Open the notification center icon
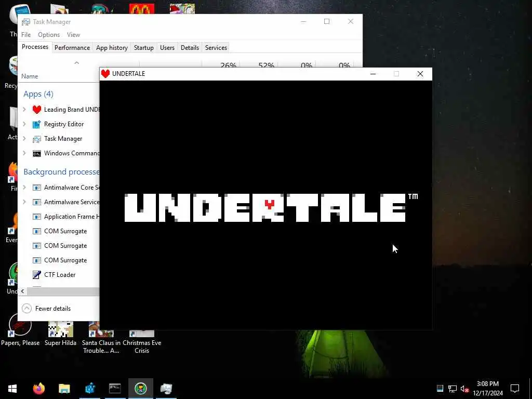532x399 pixels. pyautogui.click(x=515, y=389)
